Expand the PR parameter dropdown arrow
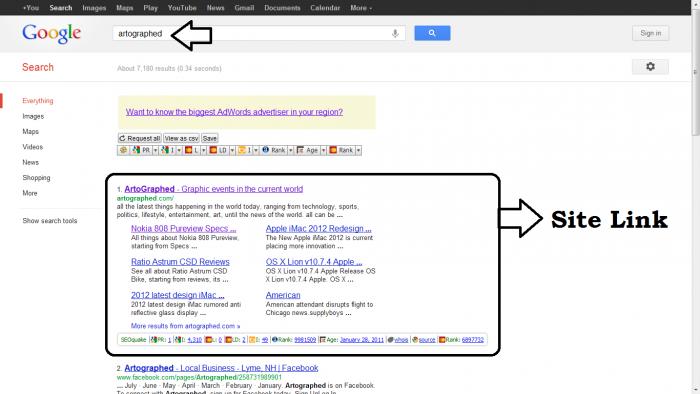This screenshot has width=700, height=394. click(155, 150)
